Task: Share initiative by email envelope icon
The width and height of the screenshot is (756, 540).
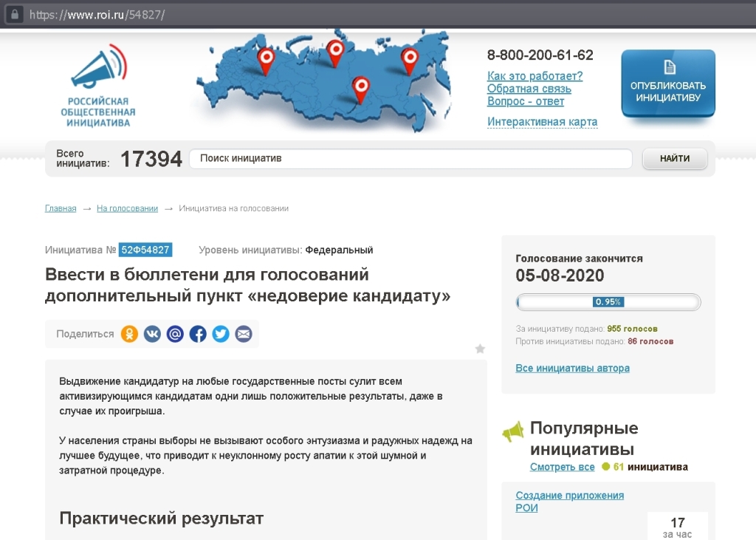Action: tap(244, 334)
